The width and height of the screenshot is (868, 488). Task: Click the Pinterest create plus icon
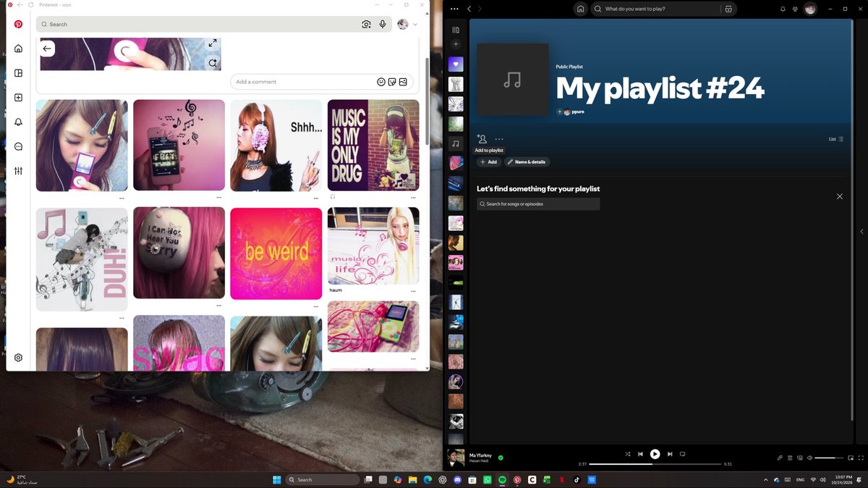(x=18, y=98)
